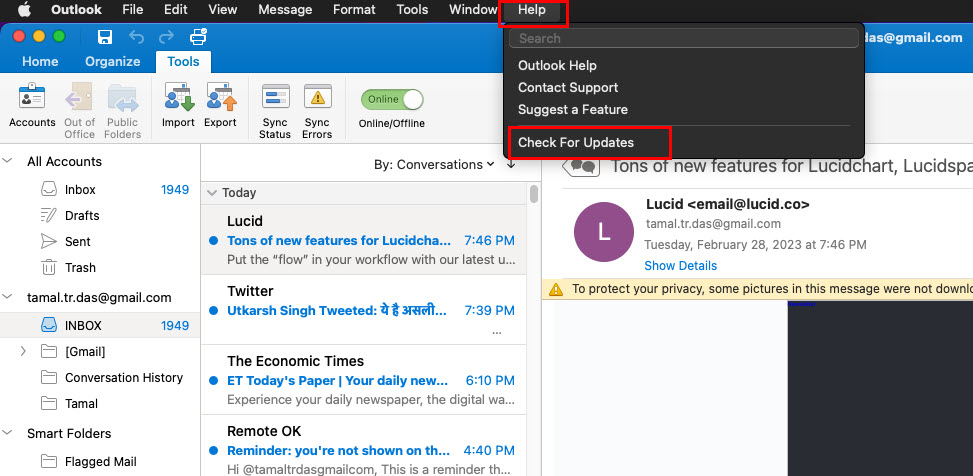
Task: Click unread dot on Twitter message
Action: click(213, 310)
